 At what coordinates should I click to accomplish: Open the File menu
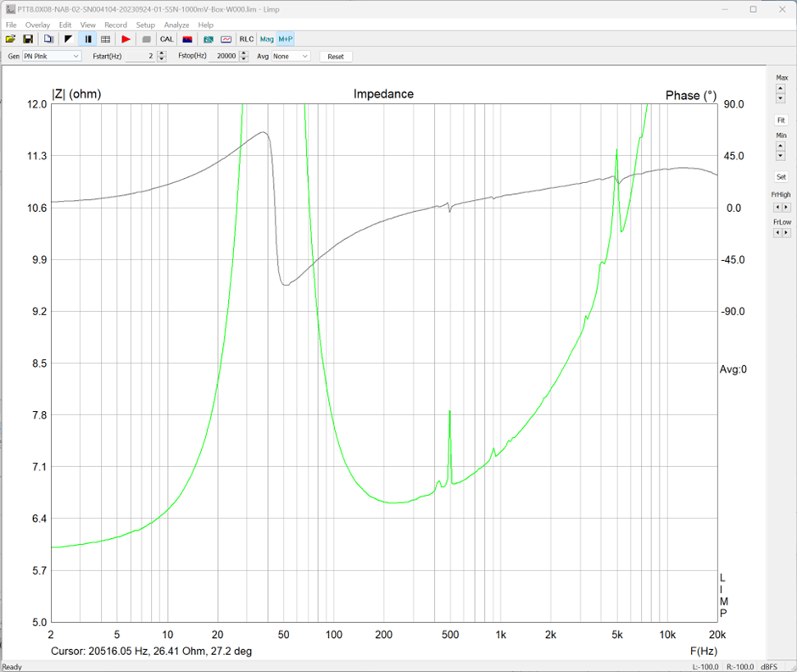[x=11, y=25]
